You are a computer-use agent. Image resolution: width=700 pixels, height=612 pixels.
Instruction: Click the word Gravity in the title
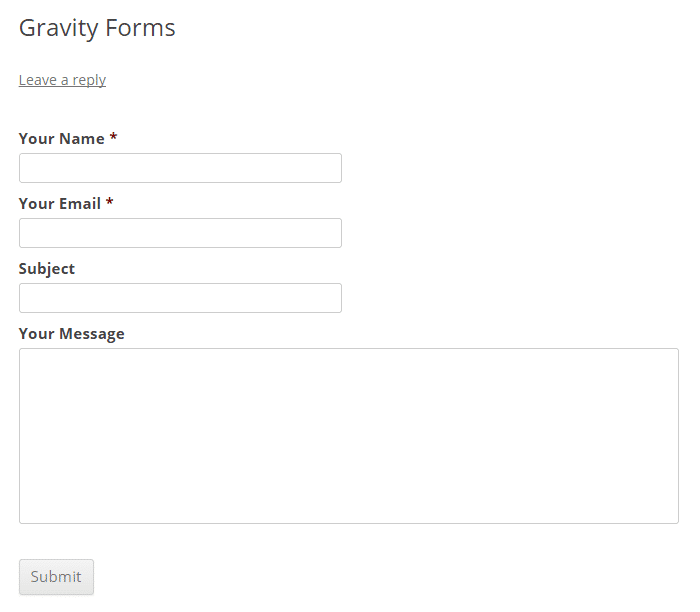click(x=58, y=29)
